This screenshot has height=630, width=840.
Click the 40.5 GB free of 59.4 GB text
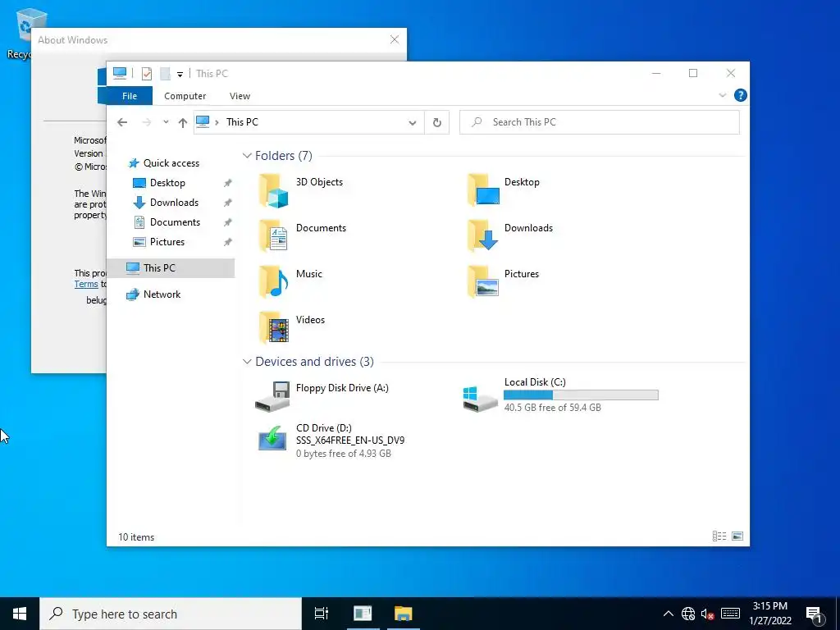click(552, 408)
